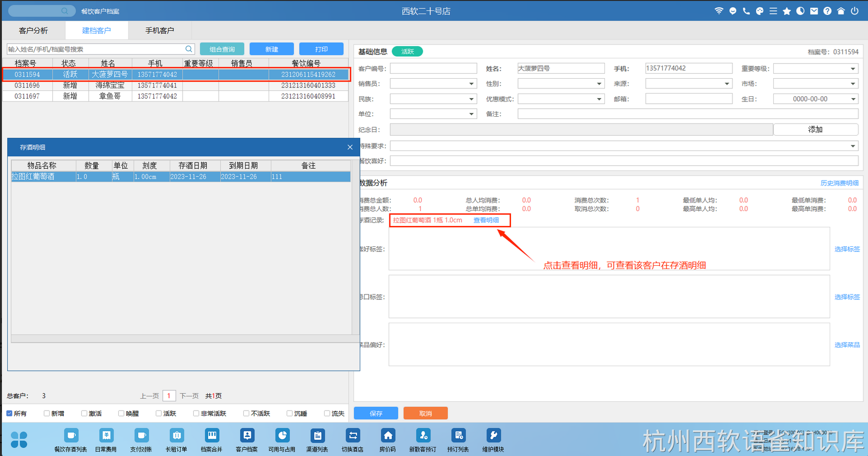
Task: Click the half-circle clock icon in title bar
Action: tap(800, 11)
